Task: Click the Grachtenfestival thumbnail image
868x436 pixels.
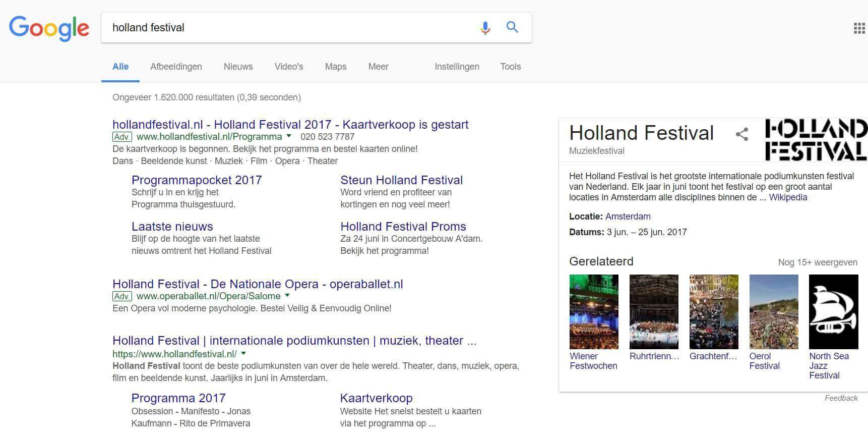Action: pos(714,312)
